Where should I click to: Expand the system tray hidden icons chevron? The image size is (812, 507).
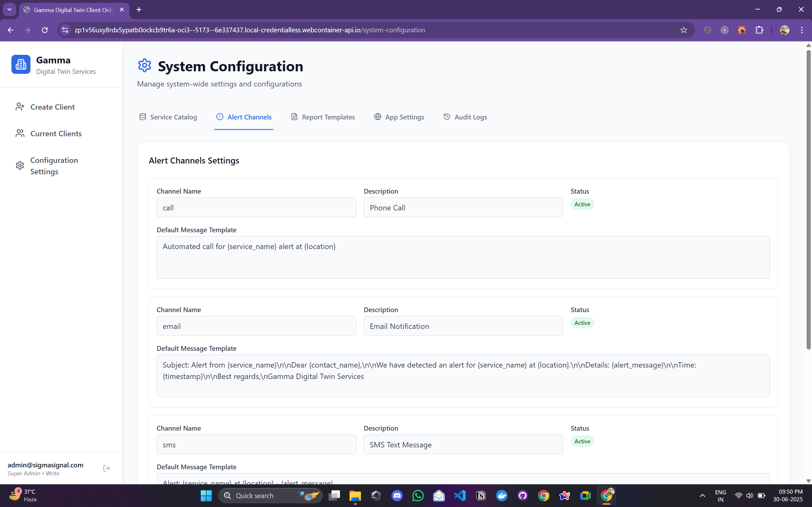(702, 495)
